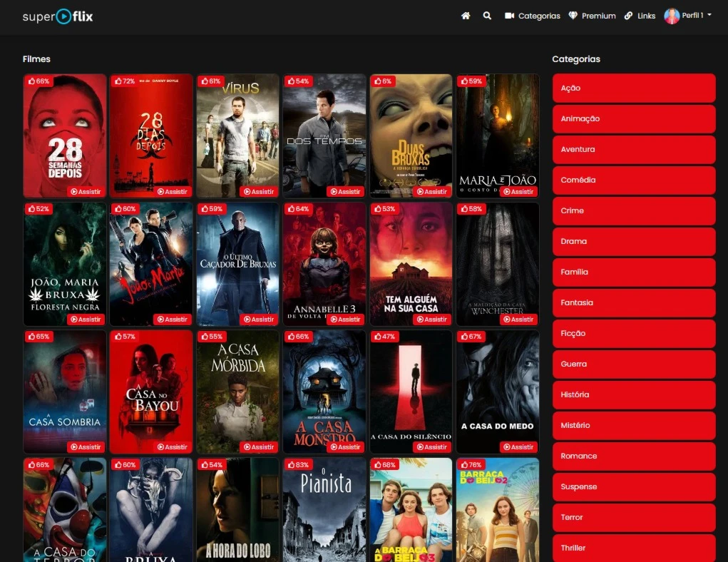Image resolution: width=728 pixels, height=562 pixels.
Task: Open the Barraca do Beijo 2 poster
Action: (x=498, y=510)
